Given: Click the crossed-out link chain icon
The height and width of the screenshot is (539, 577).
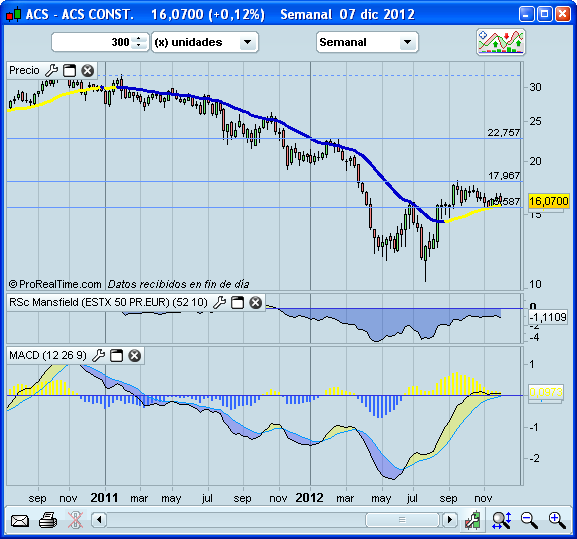Looking at the screenshot, I should 75,520.
